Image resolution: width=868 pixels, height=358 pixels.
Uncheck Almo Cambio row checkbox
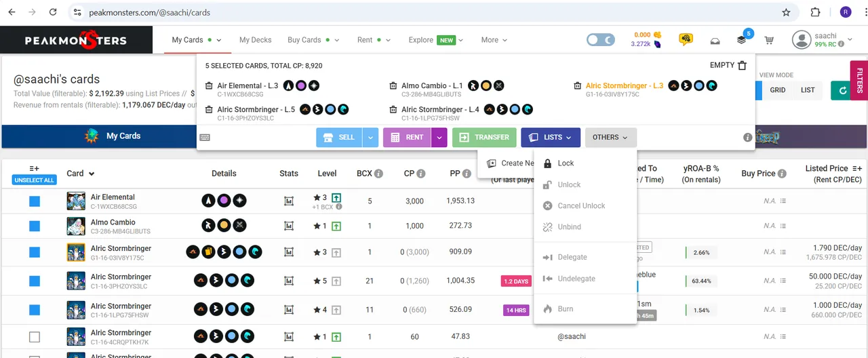(35, 226)
